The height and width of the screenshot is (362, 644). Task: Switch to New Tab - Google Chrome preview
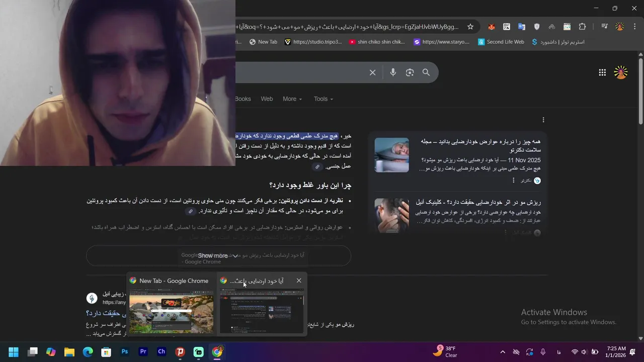pyautogui.click(x=172, y=305)
